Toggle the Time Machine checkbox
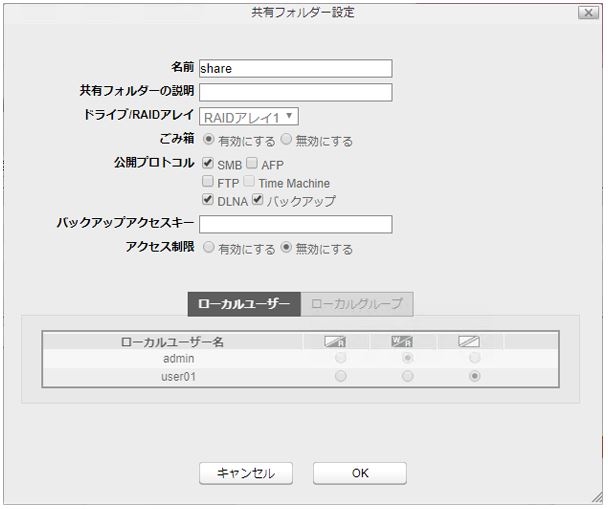608x509 pixels. (x=249, y=181)
